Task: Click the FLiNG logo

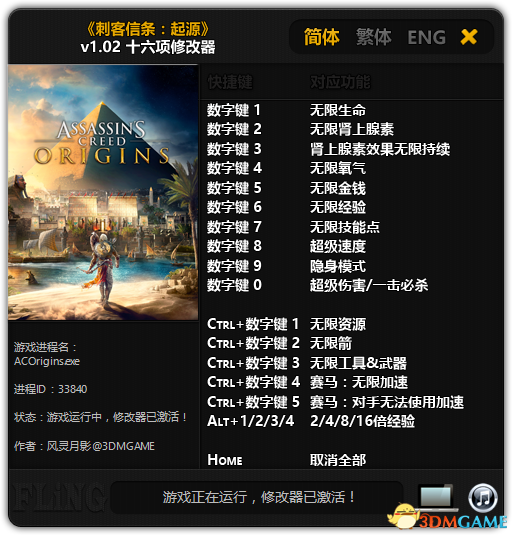Action: pos(56,499)
